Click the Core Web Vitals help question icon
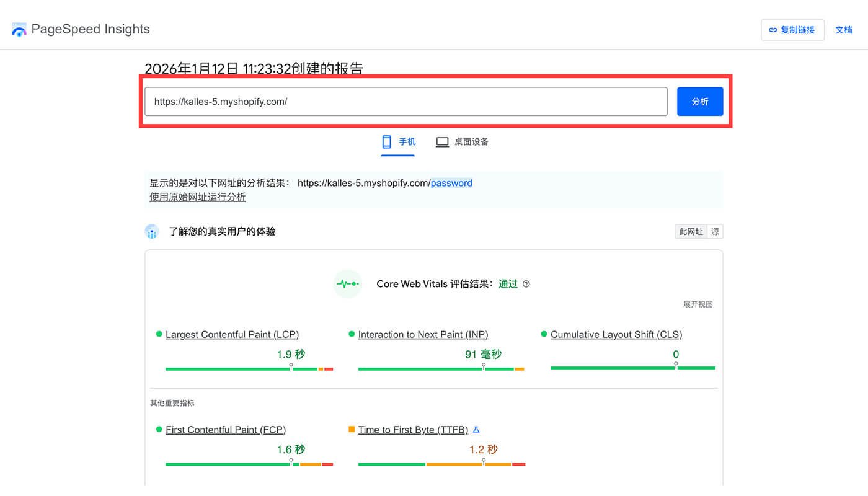The image size is (868, 496). click(526, 284)
